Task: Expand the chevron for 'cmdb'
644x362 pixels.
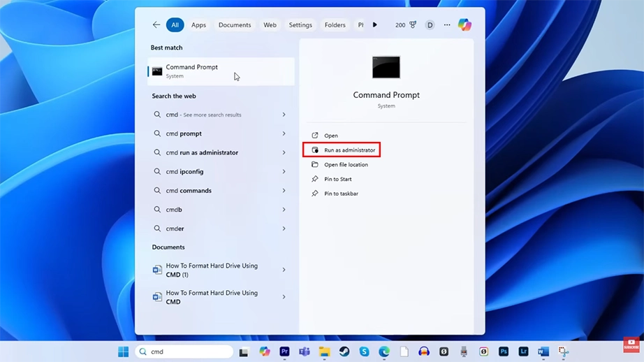Action: tap(284, 210)
